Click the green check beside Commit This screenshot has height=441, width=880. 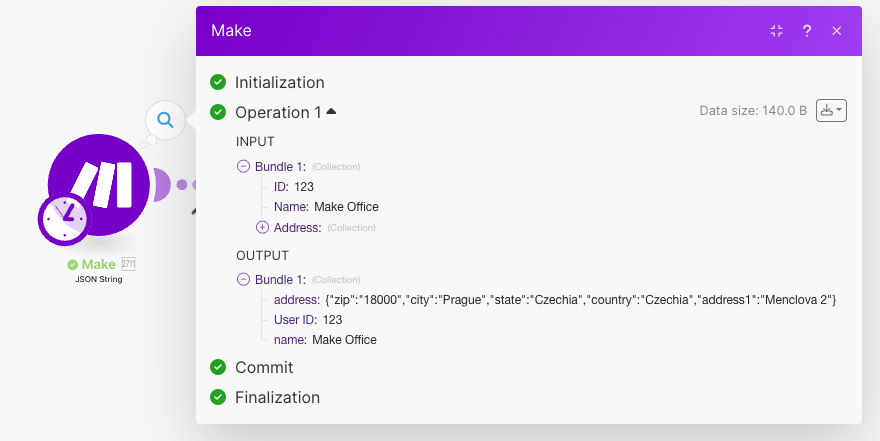(x=218, y=367)
